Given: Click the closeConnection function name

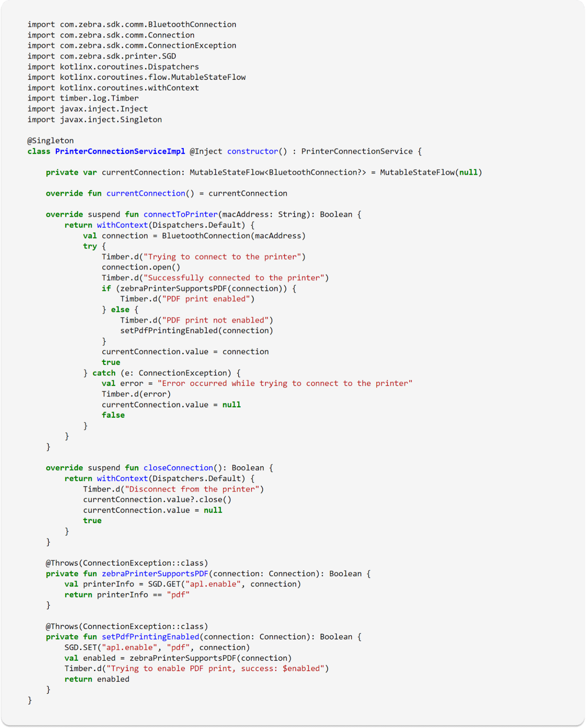Looking at the screenshot, I should [178, 468].
